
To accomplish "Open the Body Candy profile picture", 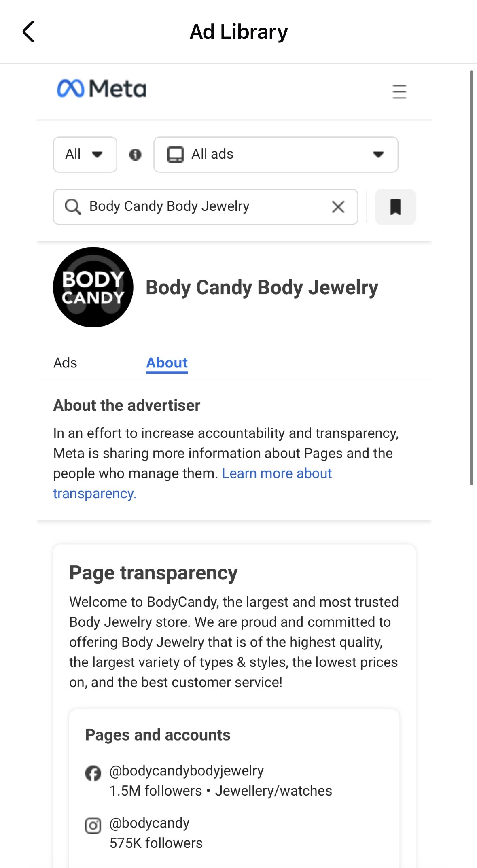I will coord(93,287).
